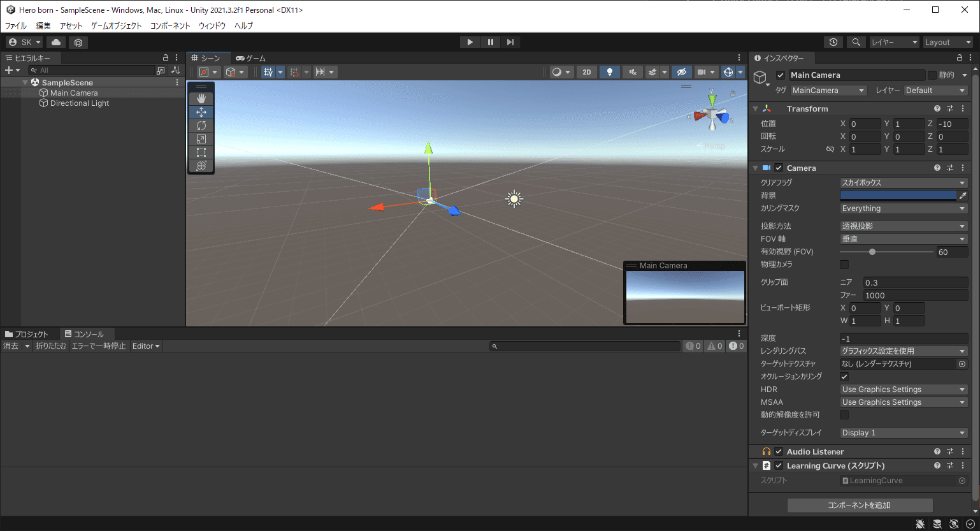Open the Scene view three-dot options
The width and height of the screenshot is (980, 531).
(739, 57)
